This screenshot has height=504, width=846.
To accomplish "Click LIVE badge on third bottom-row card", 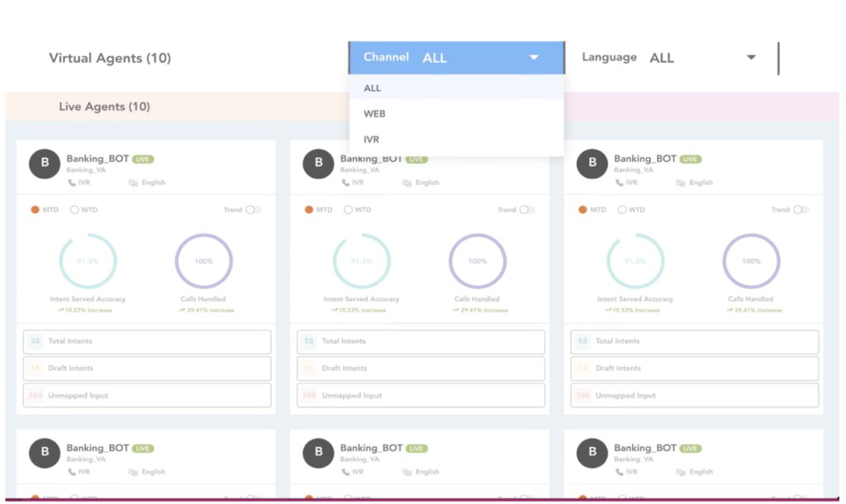I will point(691,449).
